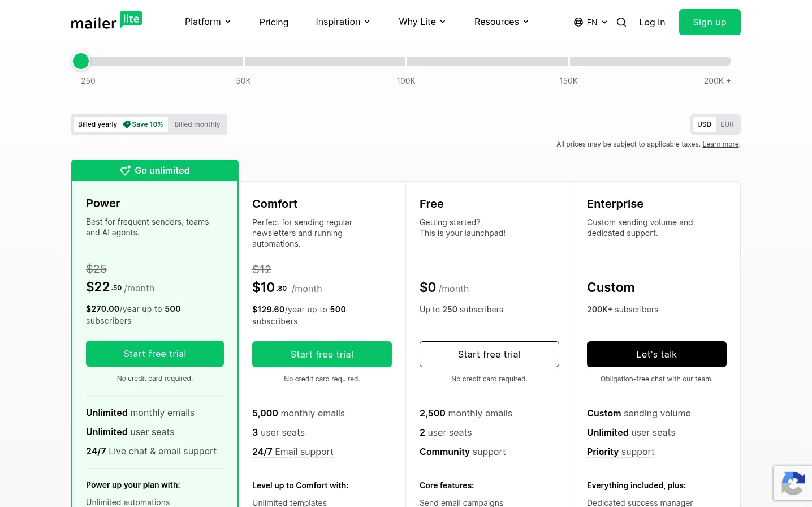Click the subscriber slider handle
This screenshot has width=812, height=507.
tap(81, 61)
